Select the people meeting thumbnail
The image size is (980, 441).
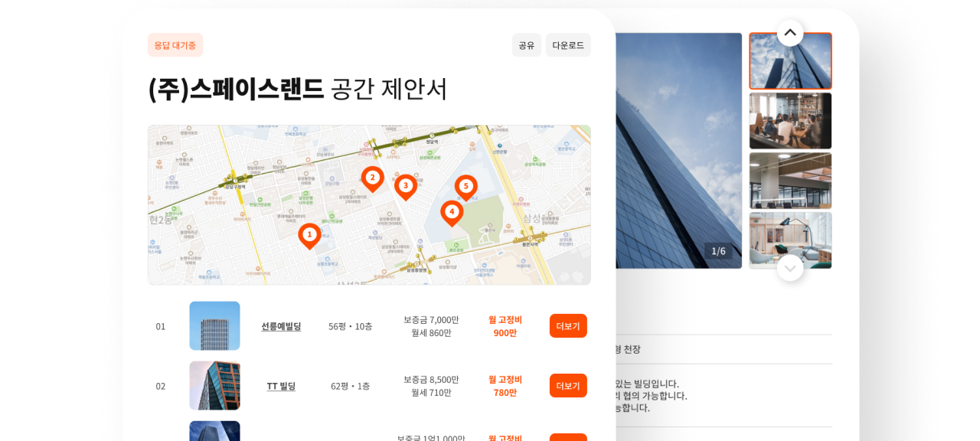[x=790, y=121]
